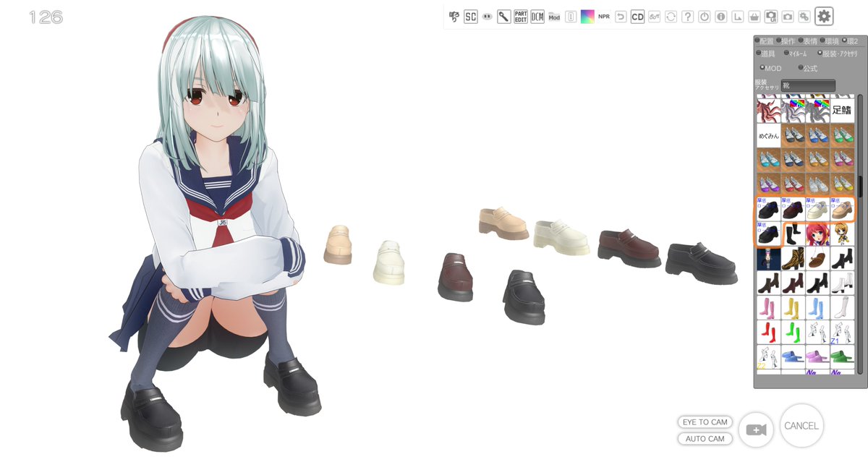
Task: Click the kanji logo icon in toolbar
Action: [454, 17]
